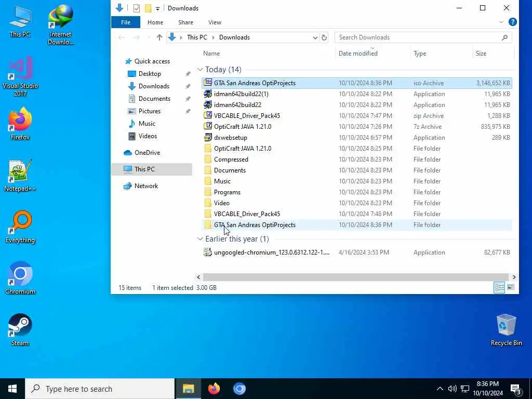This screenshot has height=399, width=532.
Task: Select Desktop in navigation pane
Action: click(149, 74)
